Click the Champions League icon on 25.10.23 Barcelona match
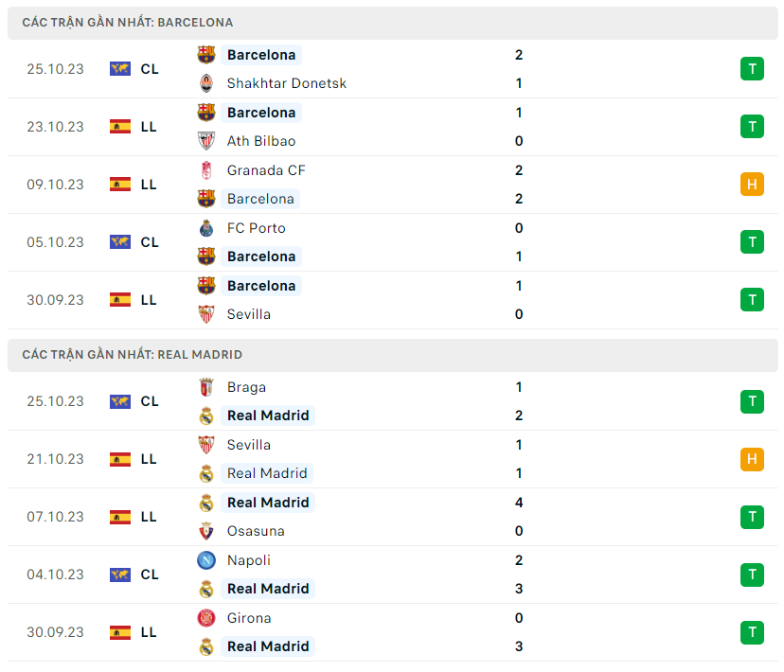The height and width of the screenshot is (672, 784). tap(120, 68)
